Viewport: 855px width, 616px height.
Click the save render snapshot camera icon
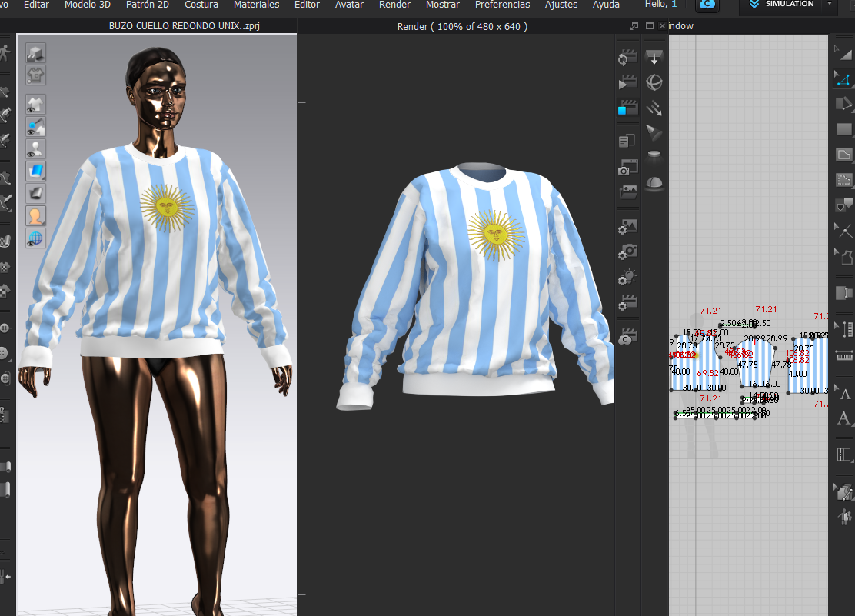point(627,167)
